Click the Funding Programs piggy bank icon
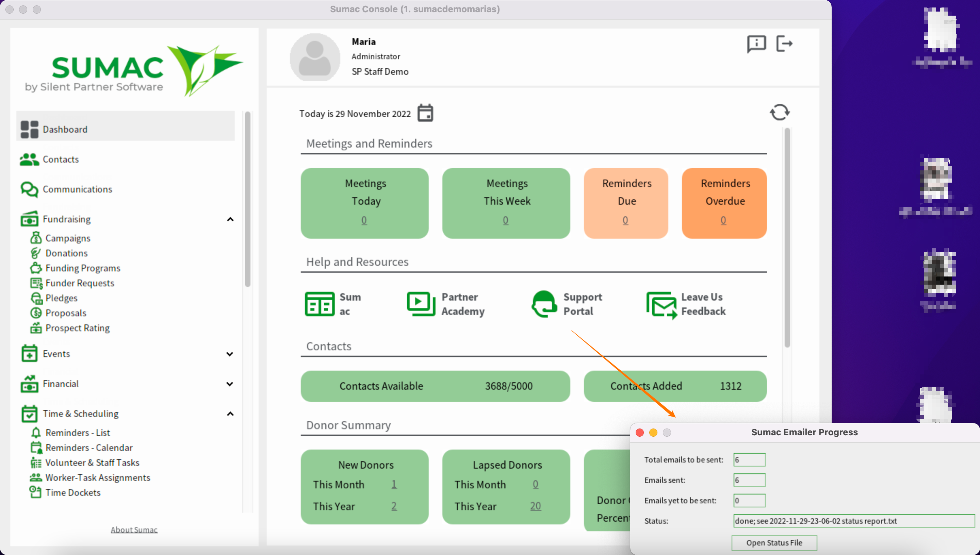Image resolution: width=980 pixels, height=555 pixels. 36,268
